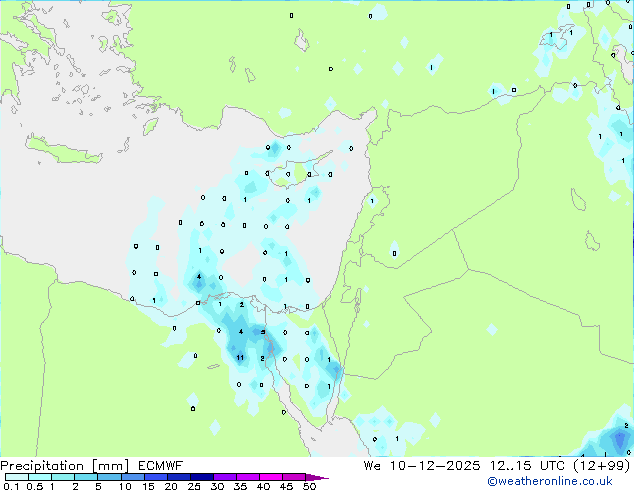This screenshot has width=634, height=490.
Task: Click the legend label '35'
Action: pyautogui.click(x=240, y=486)
